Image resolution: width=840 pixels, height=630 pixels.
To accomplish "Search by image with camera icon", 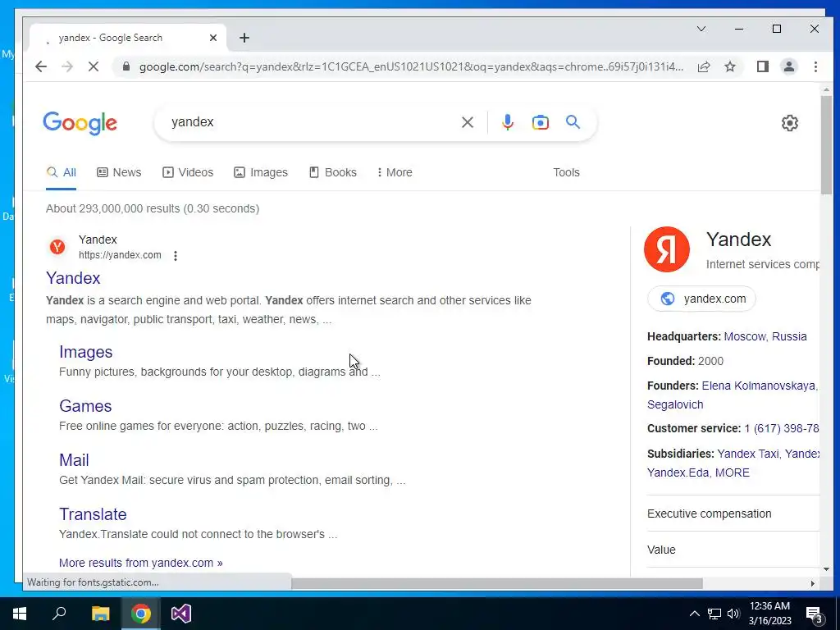I will pos(540,122).
